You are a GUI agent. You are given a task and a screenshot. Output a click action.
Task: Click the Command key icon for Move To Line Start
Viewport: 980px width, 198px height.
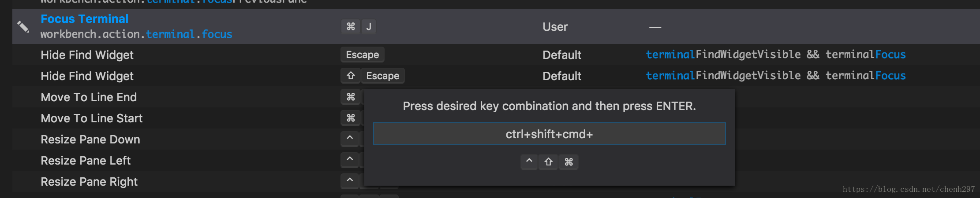pos(351,118)
